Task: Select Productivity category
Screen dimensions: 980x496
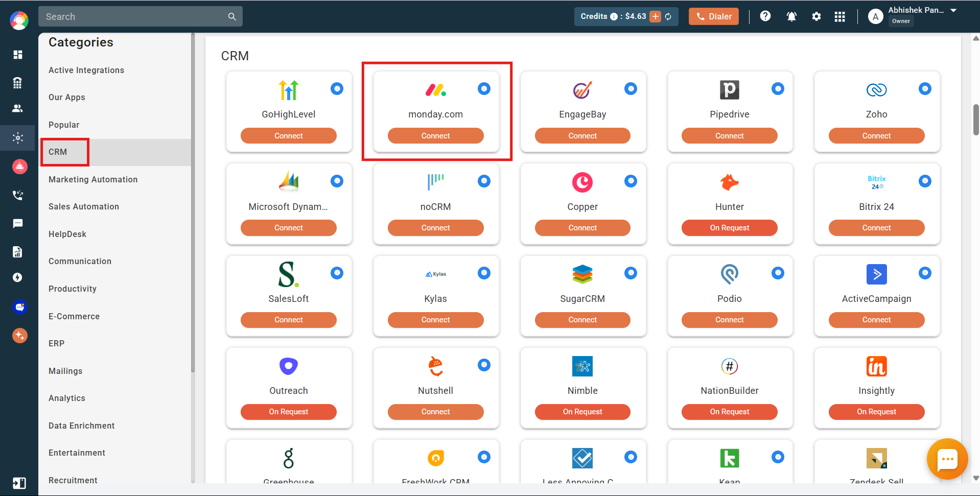Action: (x=73, y=289)
